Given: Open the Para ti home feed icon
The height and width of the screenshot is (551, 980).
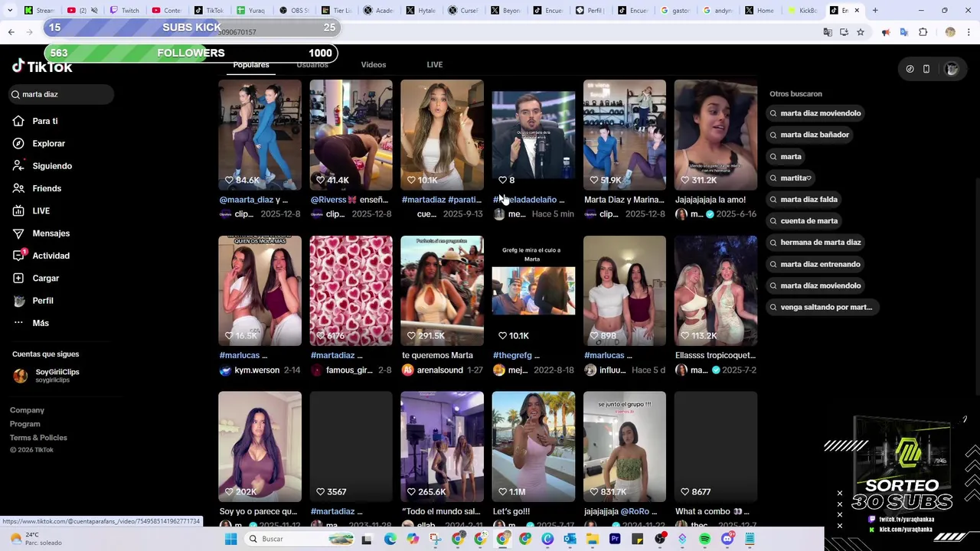Looking at the screenshot, I should click(x=18, y=121).
